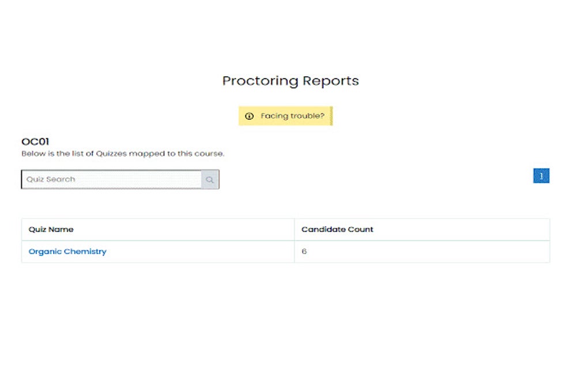
Task: Click the OC01 course heading
Action: point(36,141)
